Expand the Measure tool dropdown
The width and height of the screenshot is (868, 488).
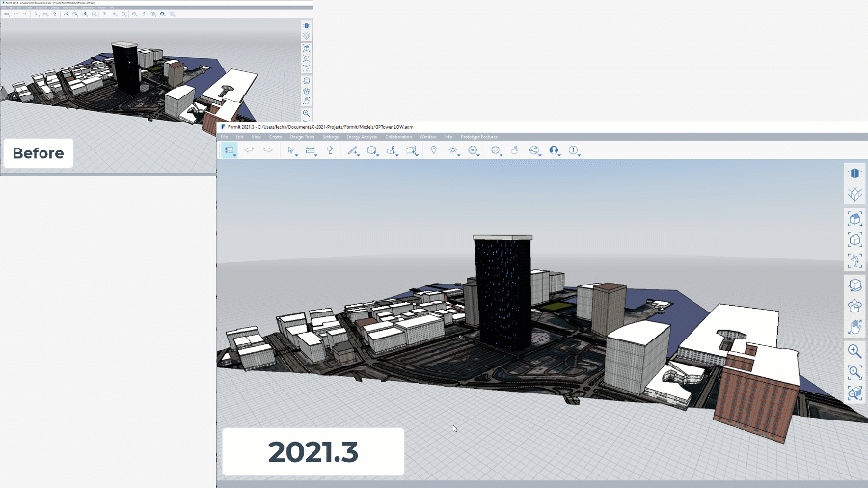click(311, 150)
